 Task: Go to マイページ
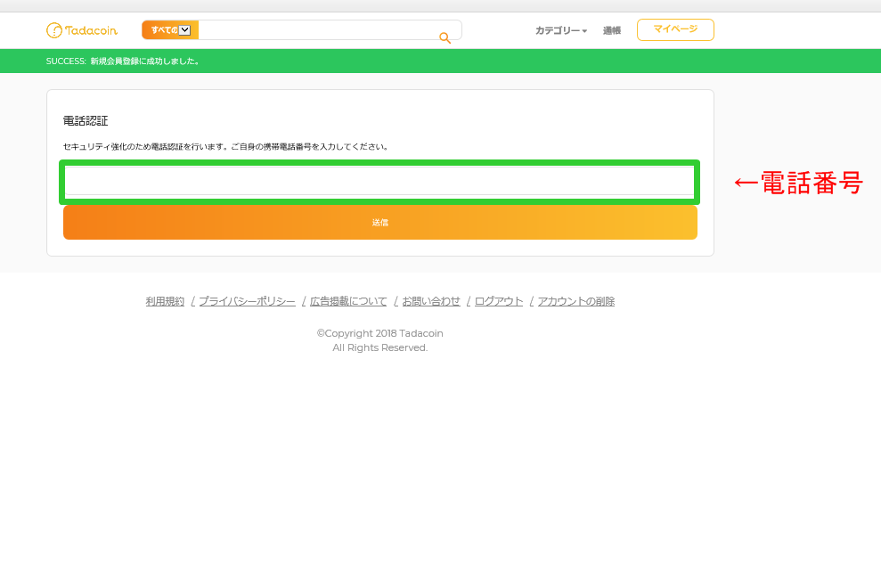point(674,29)
